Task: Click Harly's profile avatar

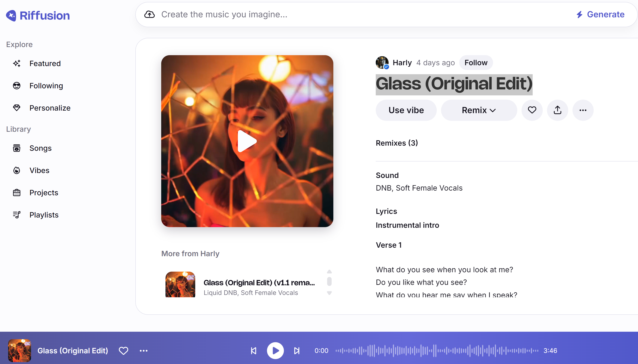Action: pyautogui.click(x=382, y=62)
